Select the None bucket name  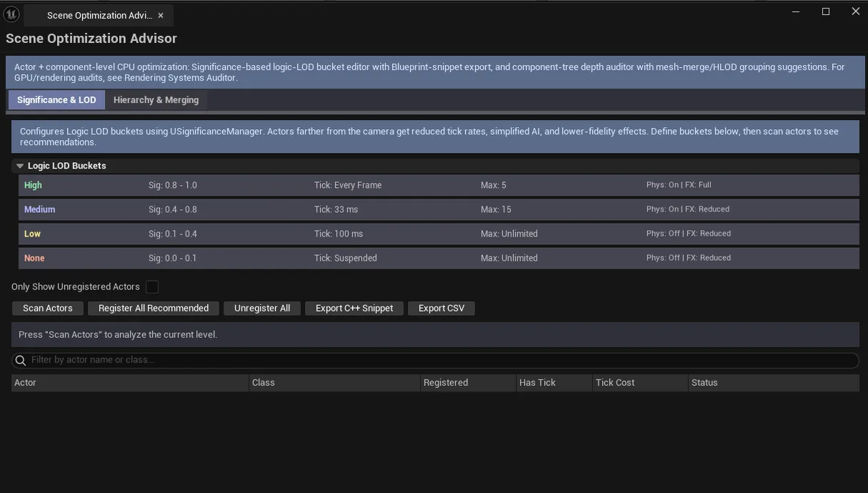(x=34, y=258)
